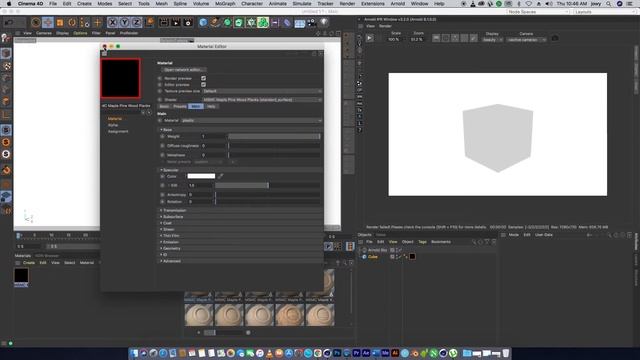Open the Render menu in Arnold IPR window
The height and width of the screenshot is (360, 640).
click(x=385, y=26)
